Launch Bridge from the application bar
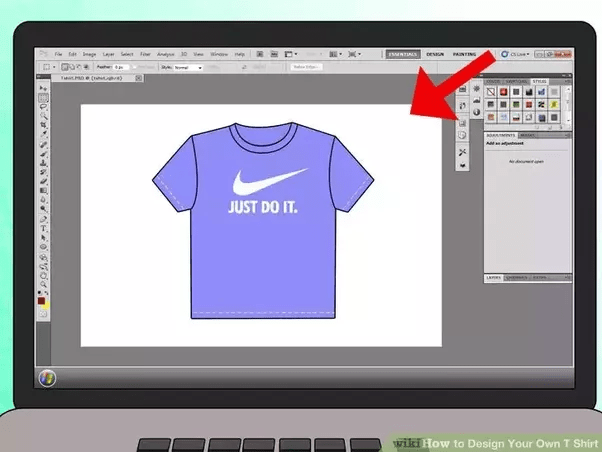This screenshot has width=602, height=452. coord(260,54)
